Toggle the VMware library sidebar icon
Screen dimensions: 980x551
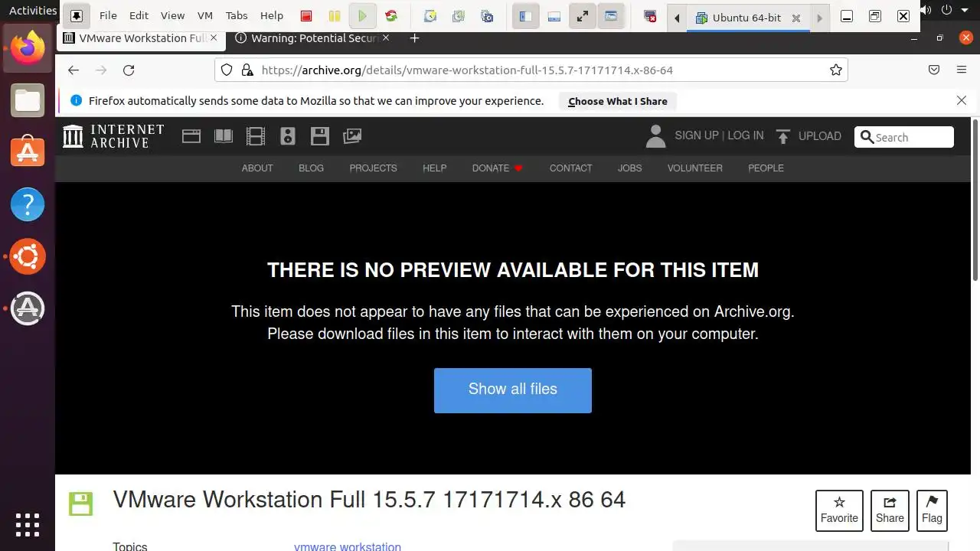(525, 16)
